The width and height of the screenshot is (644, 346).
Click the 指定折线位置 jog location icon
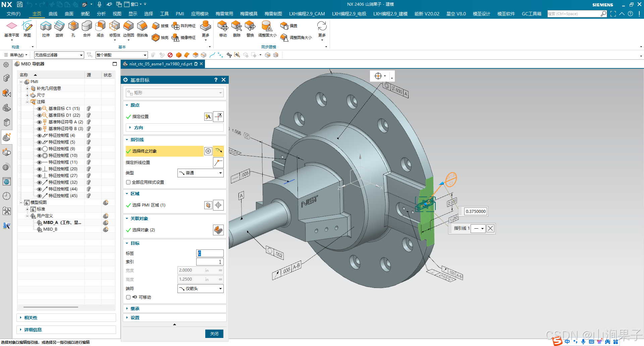(x=218, y=163)
